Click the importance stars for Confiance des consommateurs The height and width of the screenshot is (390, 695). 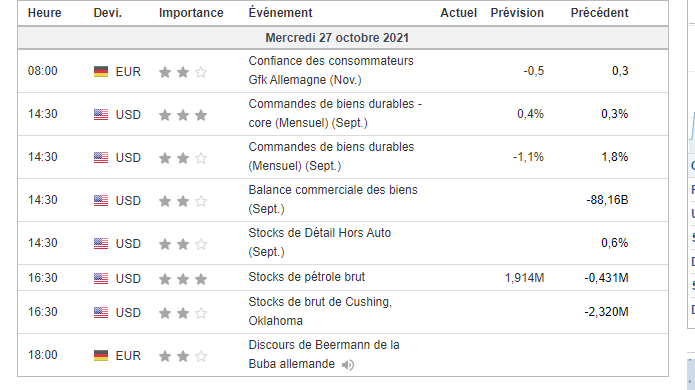[183, 72]
